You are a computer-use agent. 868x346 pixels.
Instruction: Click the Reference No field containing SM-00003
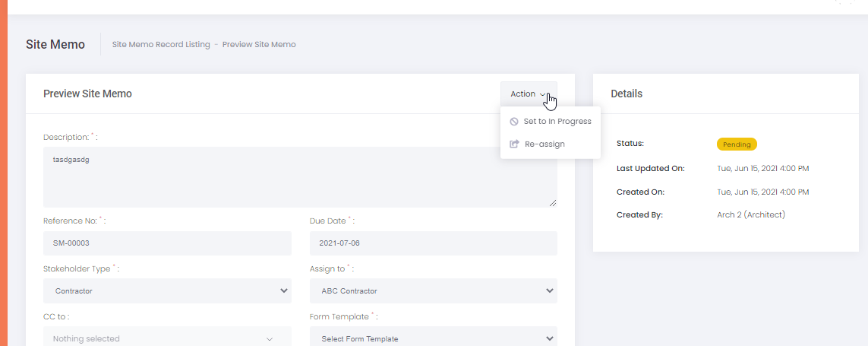coord(167,243)
